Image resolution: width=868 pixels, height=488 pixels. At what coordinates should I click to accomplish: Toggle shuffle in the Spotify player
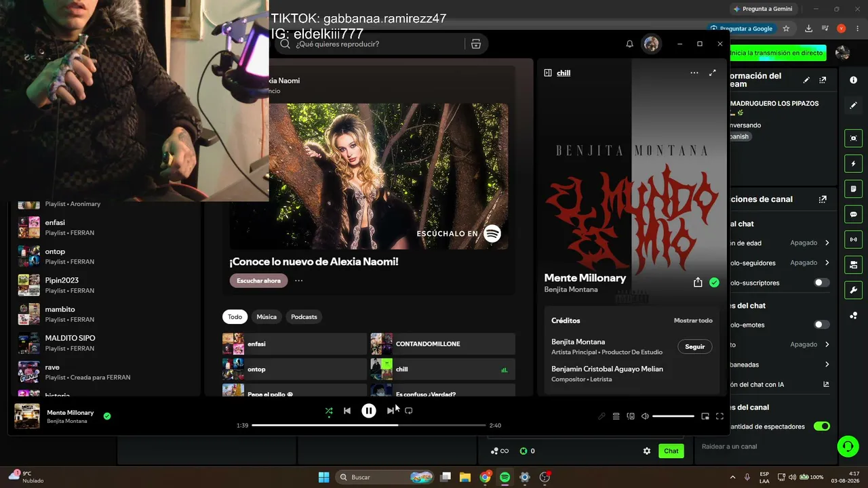[329, 411]
